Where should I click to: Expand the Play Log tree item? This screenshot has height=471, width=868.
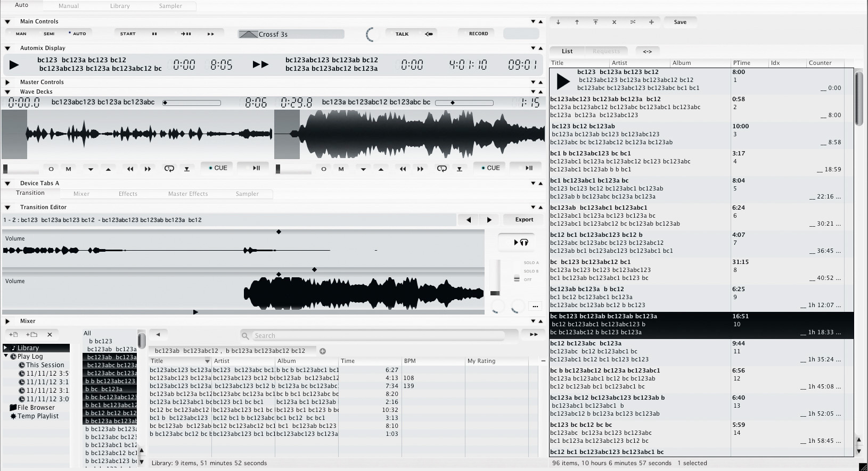point(6,357)
